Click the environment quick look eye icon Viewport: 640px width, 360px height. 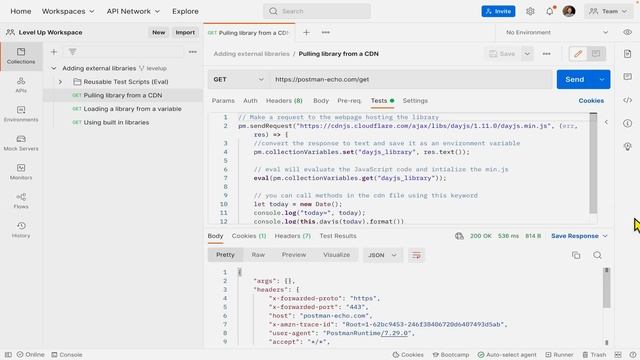[627, 32]
